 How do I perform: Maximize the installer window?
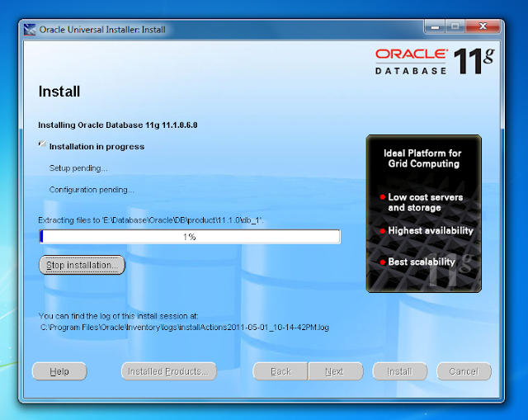tap(455, 26)
